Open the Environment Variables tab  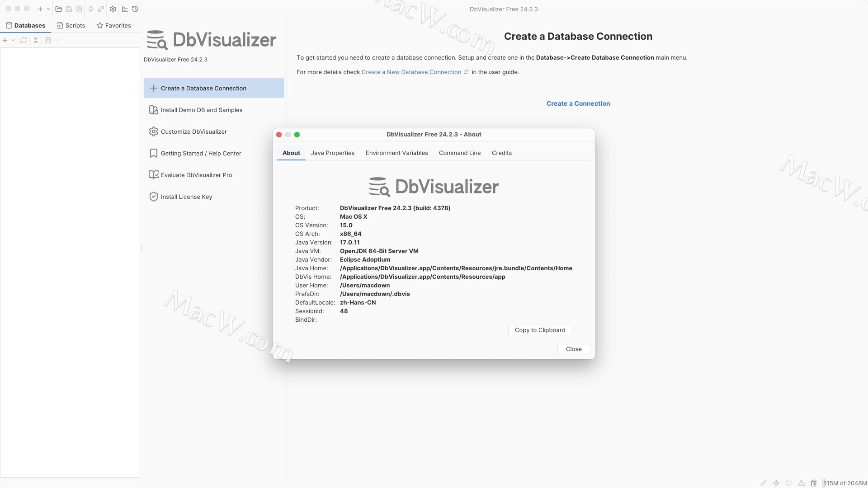397,153
